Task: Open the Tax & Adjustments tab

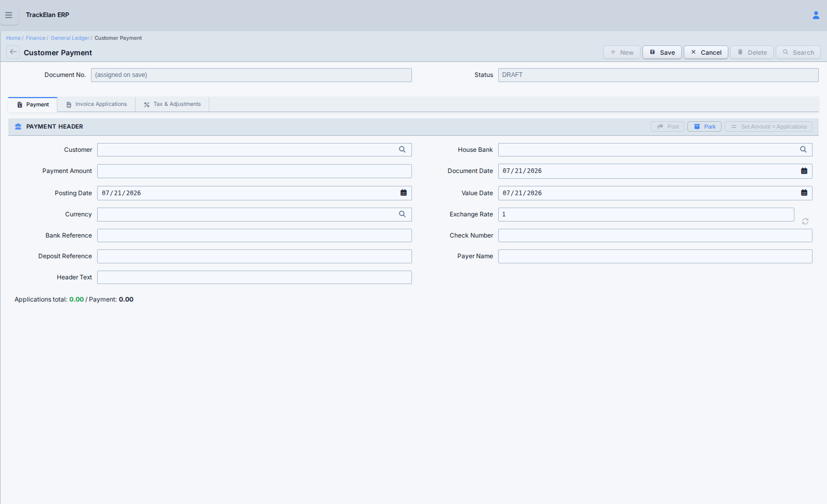Action: (x=172, y=104)
